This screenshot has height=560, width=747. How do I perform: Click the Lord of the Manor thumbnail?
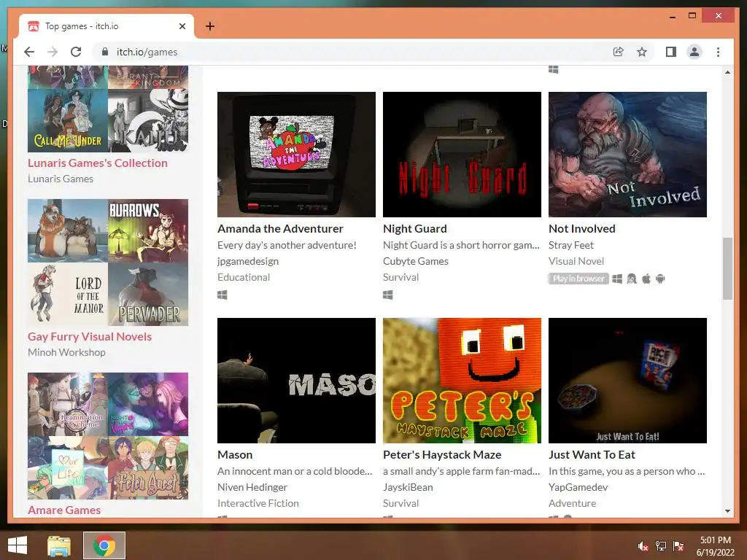pyautogui.click(x=68, y=295)
